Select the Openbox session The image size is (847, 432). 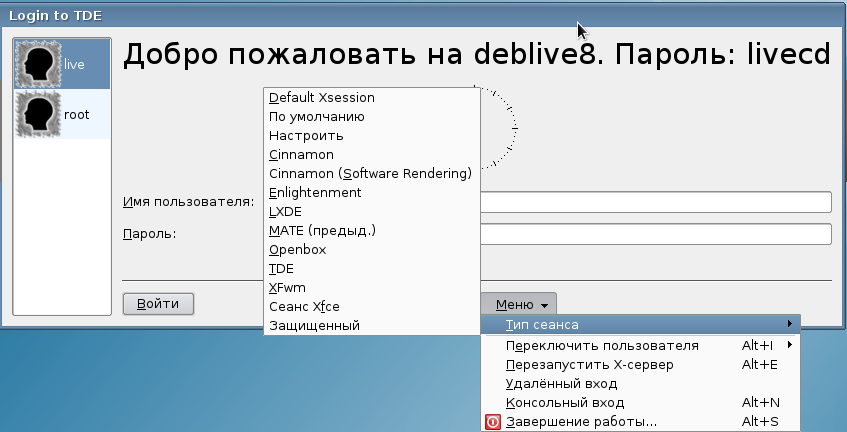(372, 249)
